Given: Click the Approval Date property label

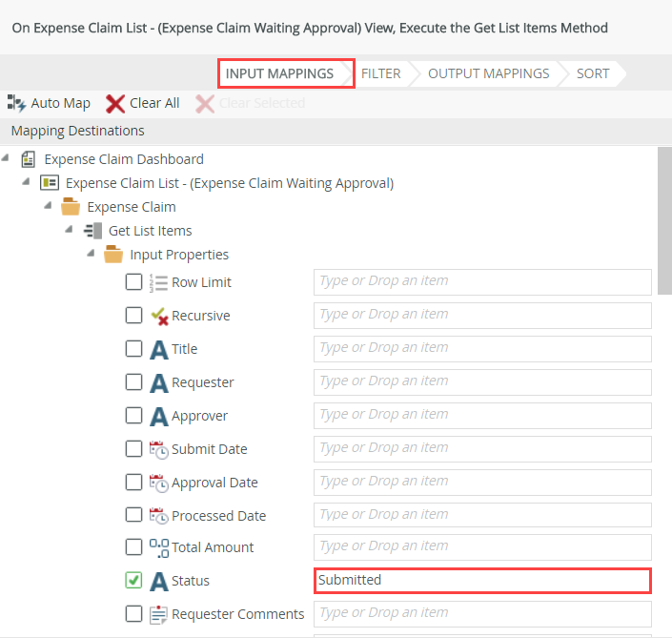Looking at the screenshot, I should 214,483.
